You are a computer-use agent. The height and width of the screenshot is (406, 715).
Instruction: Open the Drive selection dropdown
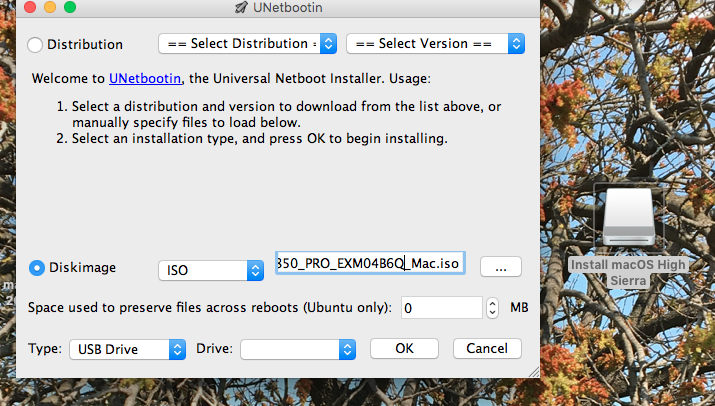(298, 349)
